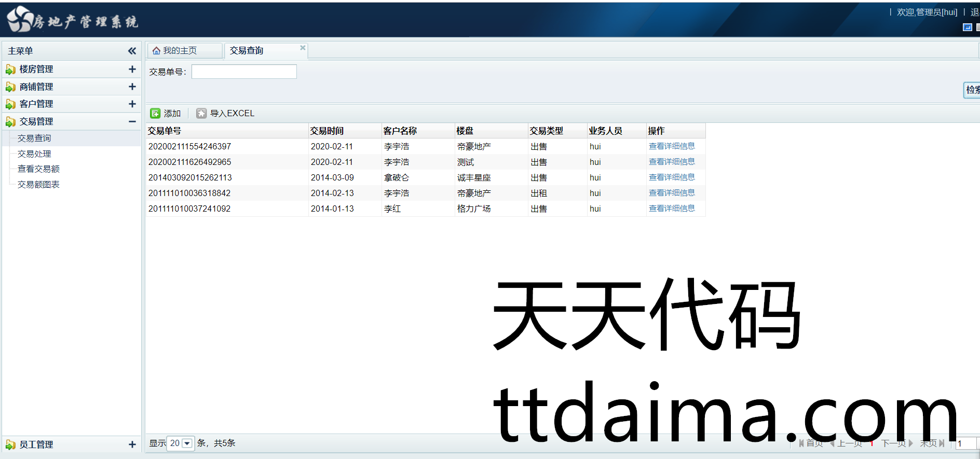Open the page size 20 dropdown

tap(187, 443)
